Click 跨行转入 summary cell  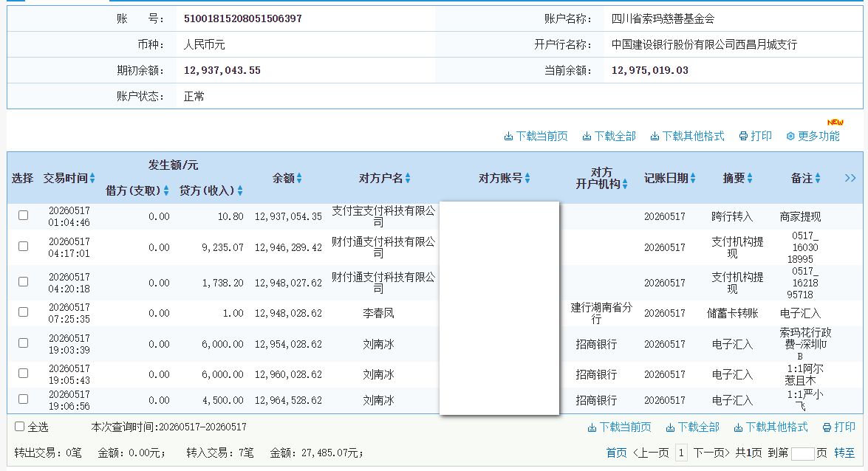point(732,217)
